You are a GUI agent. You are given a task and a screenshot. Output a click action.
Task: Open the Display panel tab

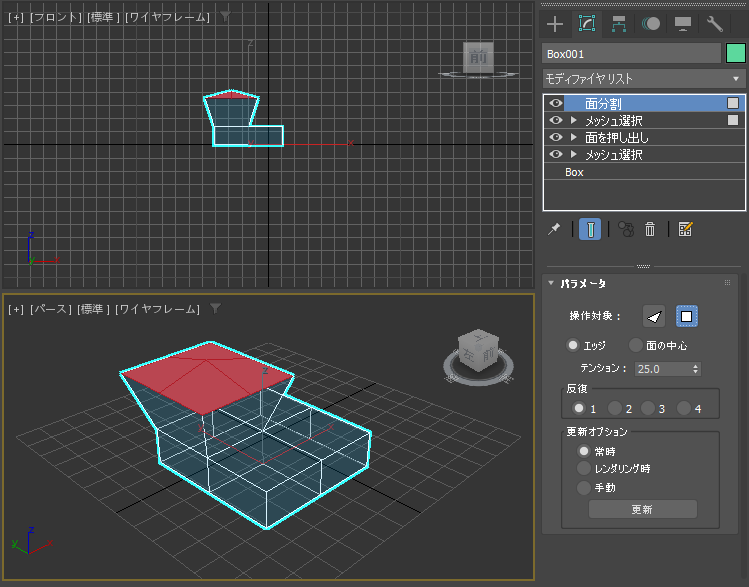[683, 24]
